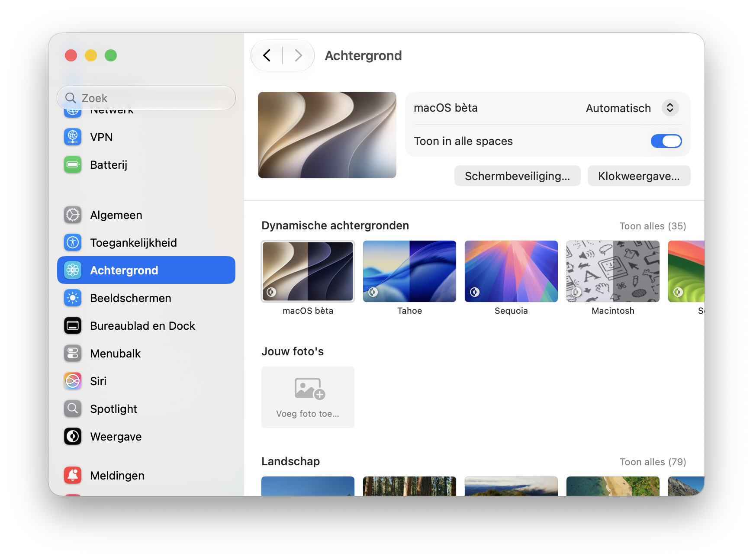Image resolution: width=753 pixels, height=560 pixels.
Task: Open Spotlight settings in sidebar
Action: [x=146, y=409]
